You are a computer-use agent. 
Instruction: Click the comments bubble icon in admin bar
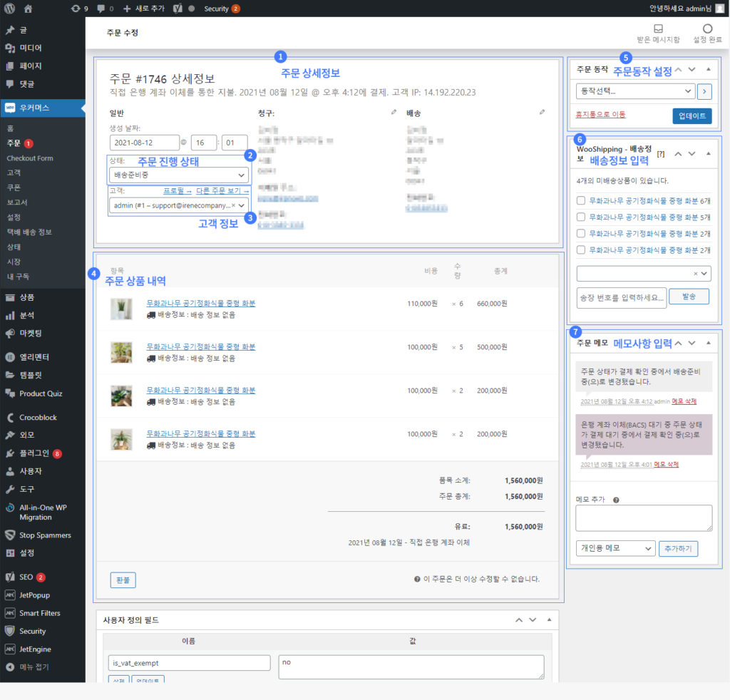coord(101,9)
